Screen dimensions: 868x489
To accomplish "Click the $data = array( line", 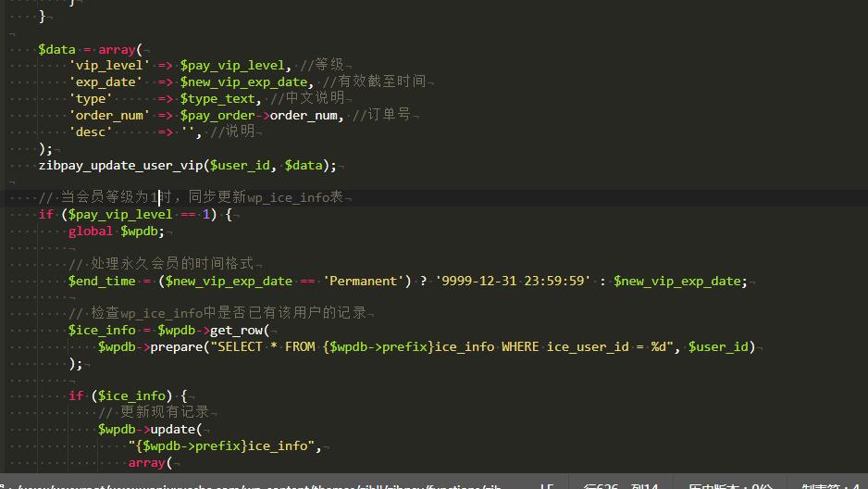I will click(91, 50).
